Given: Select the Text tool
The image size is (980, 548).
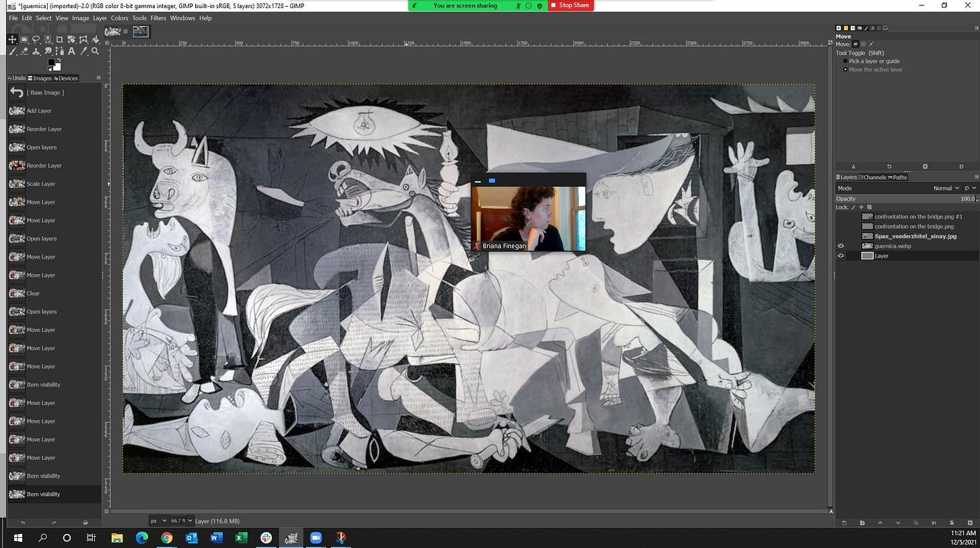Looking at the screenshot, I should click(x=71, y=51).
